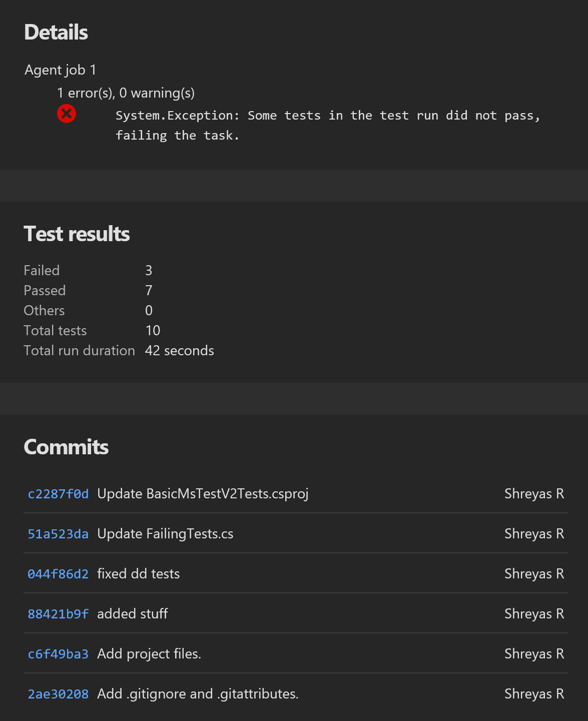Screen dimensions: 588x721
Task: Click author Shreyas R on 'added stuff' commit
Action: pos(534,614)
